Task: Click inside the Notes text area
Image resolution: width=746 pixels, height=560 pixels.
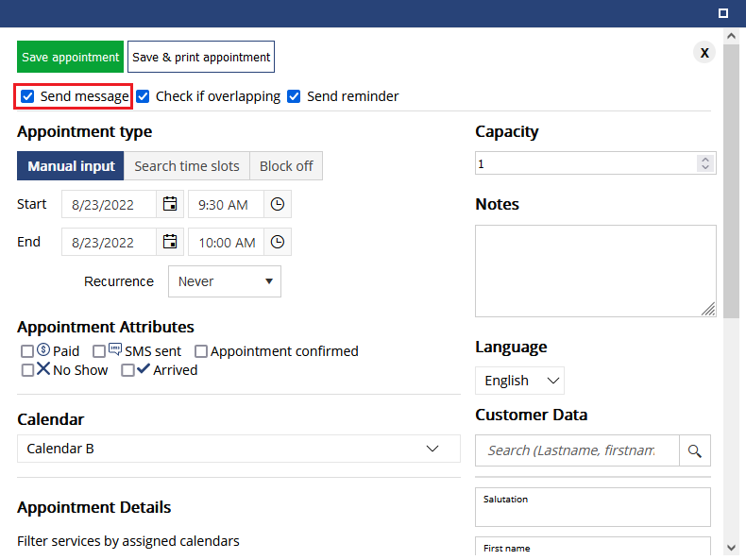Action: pyautogui.click(x=595, y=271)
